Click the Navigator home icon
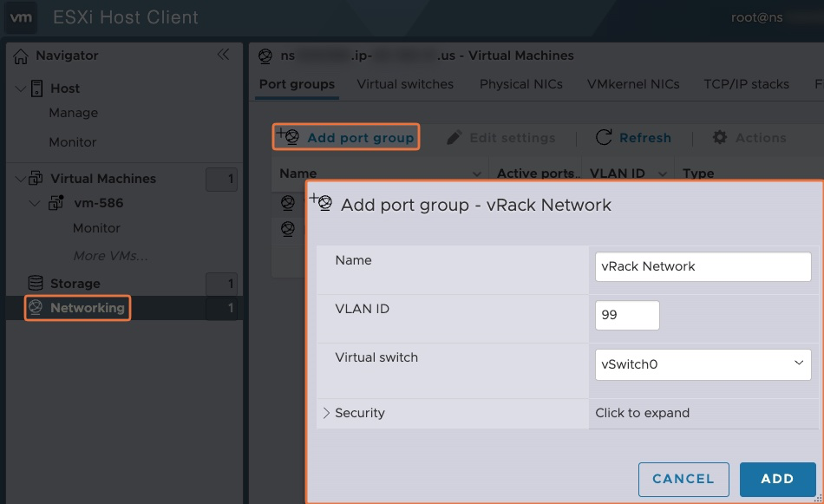Image resolution: width=824 pixels, height=504 pixels. (21, 56)
